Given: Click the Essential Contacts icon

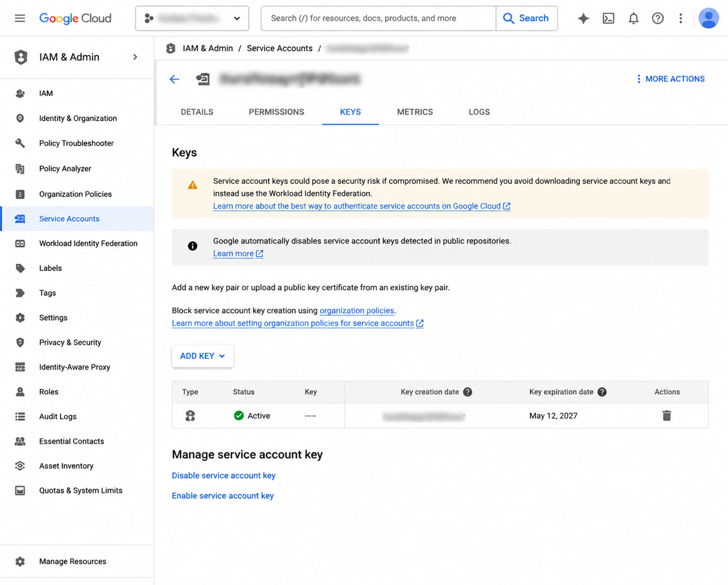Looking at the screenshot, I should [20, 441].
